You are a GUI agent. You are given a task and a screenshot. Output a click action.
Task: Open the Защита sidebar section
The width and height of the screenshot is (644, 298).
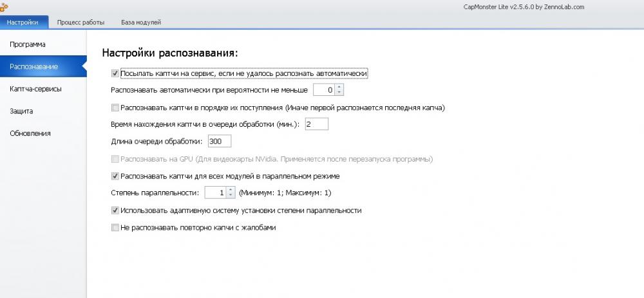point(21,111)
